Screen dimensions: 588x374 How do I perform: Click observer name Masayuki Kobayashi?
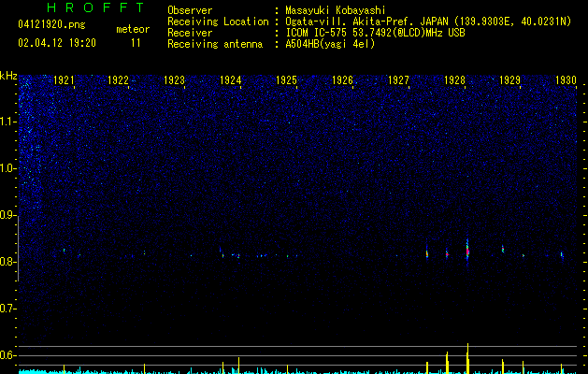point(336,10)
